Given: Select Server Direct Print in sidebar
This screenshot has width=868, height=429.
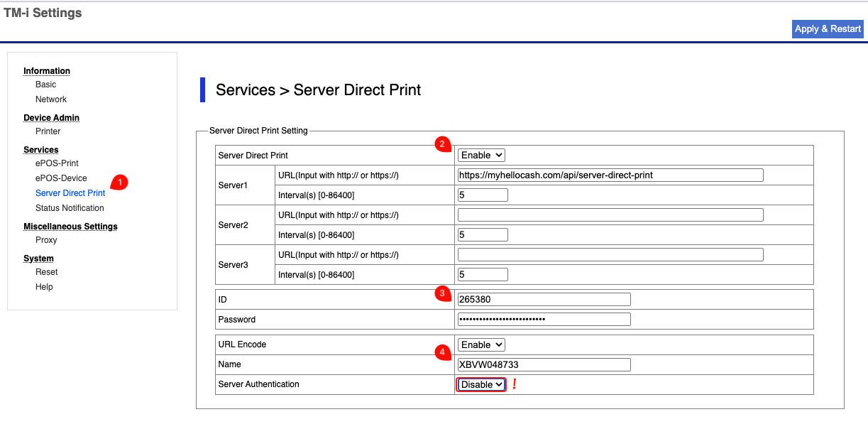Looking at the screenshot, I should pyautogui.click(x=70, y=193).
